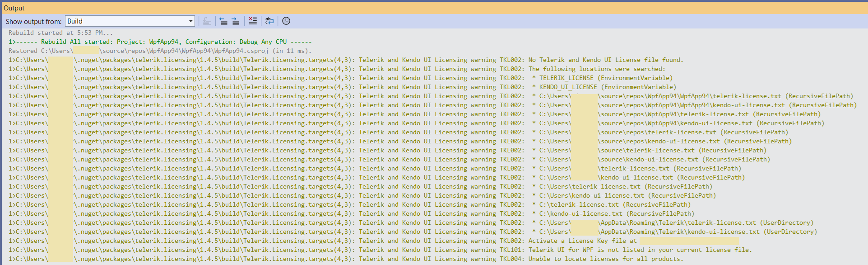This screenshot has width=868, height=265.
Task: Click 'Activate a License Key file at' text
Action: click(582, 241)
